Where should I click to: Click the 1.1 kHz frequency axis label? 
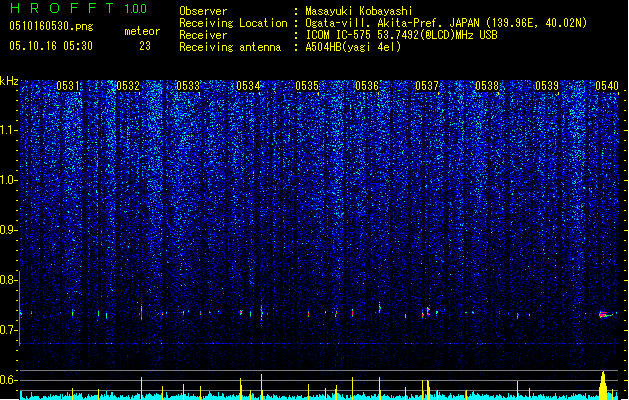coord(9,130)
